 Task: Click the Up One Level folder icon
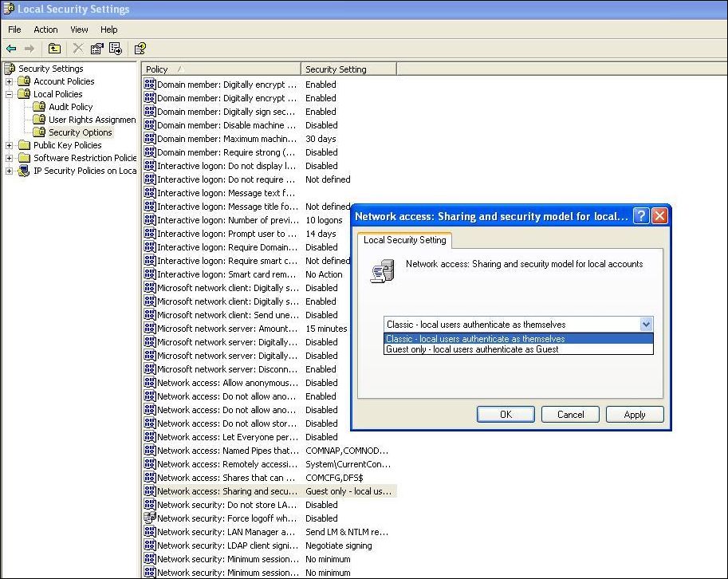(x=53, y=48)
